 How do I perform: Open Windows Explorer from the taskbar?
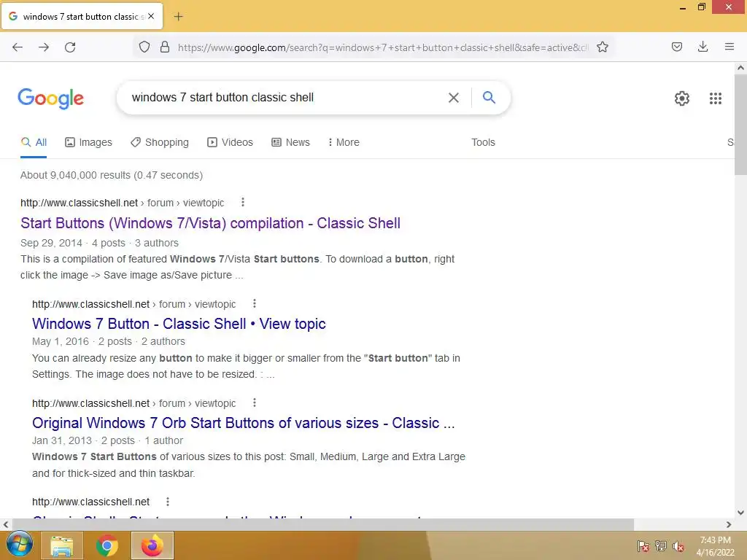pyautogui.click(x=62, y=545)
